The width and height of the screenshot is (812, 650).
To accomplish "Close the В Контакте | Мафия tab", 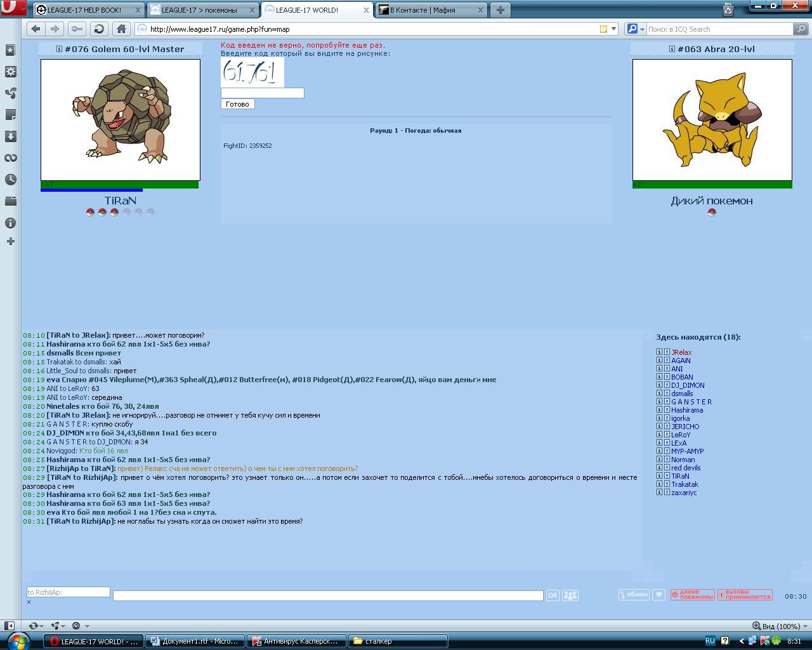I will pos(481,10).
